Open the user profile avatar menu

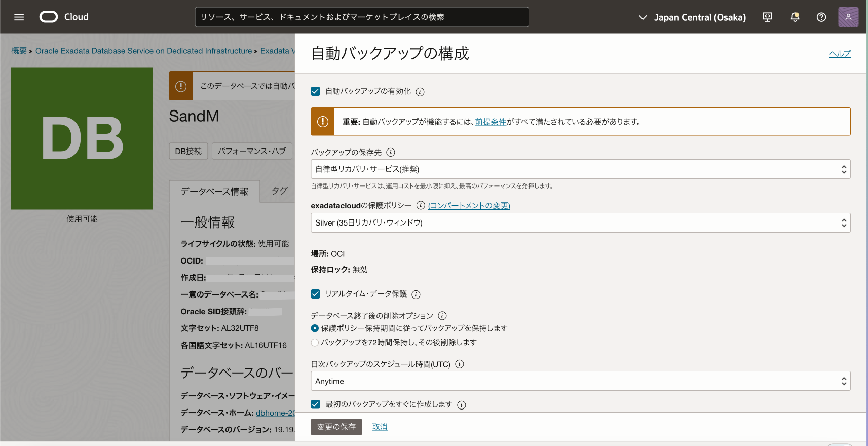tap(848, 17)
